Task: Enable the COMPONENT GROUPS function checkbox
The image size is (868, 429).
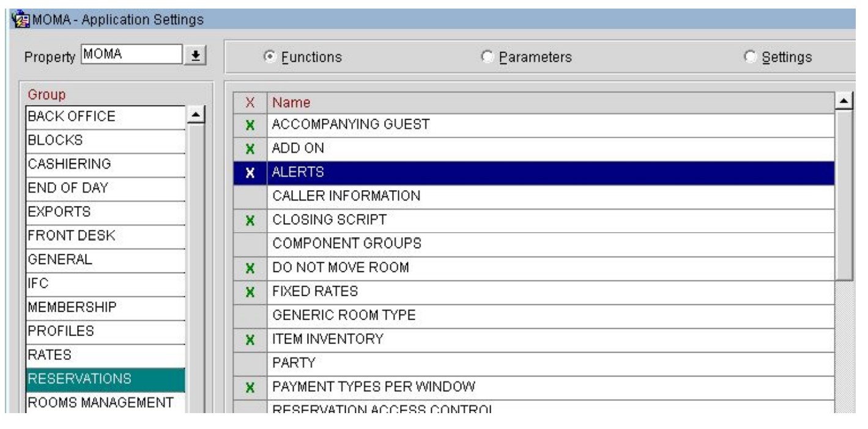Action: pos(250,244)
